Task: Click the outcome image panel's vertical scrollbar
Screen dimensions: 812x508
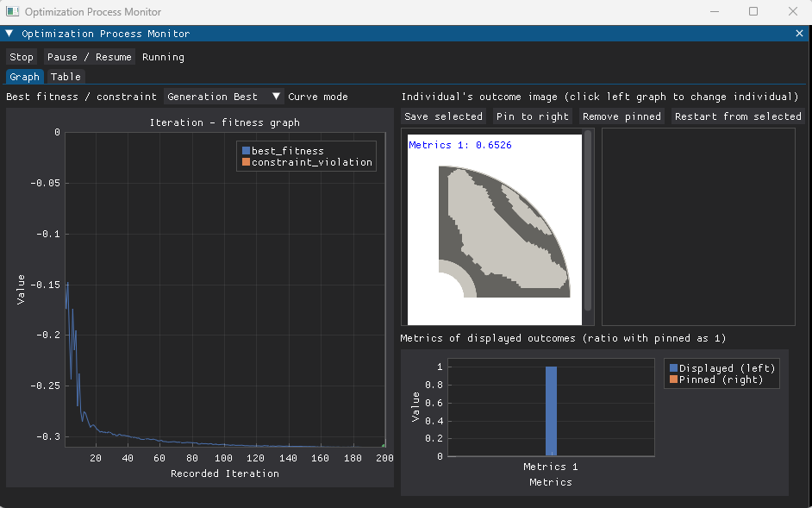Action: pos(588,220)
